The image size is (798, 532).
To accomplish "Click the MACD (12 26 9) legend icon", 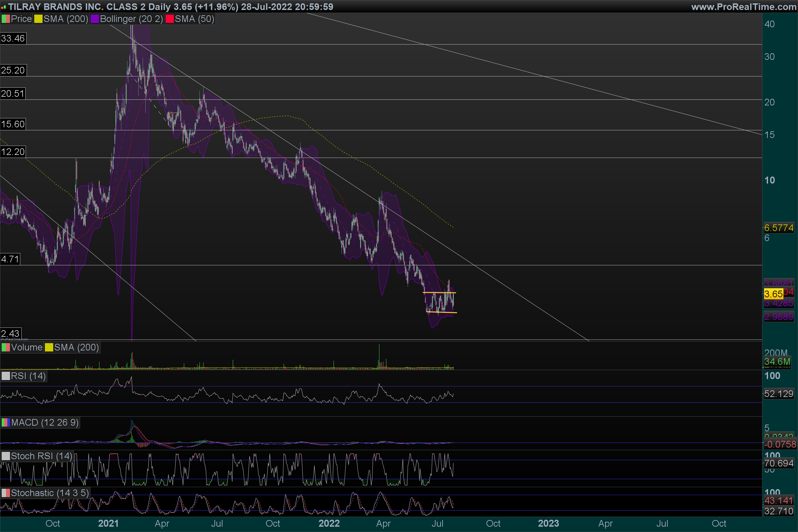I will (x=5, y=422).
